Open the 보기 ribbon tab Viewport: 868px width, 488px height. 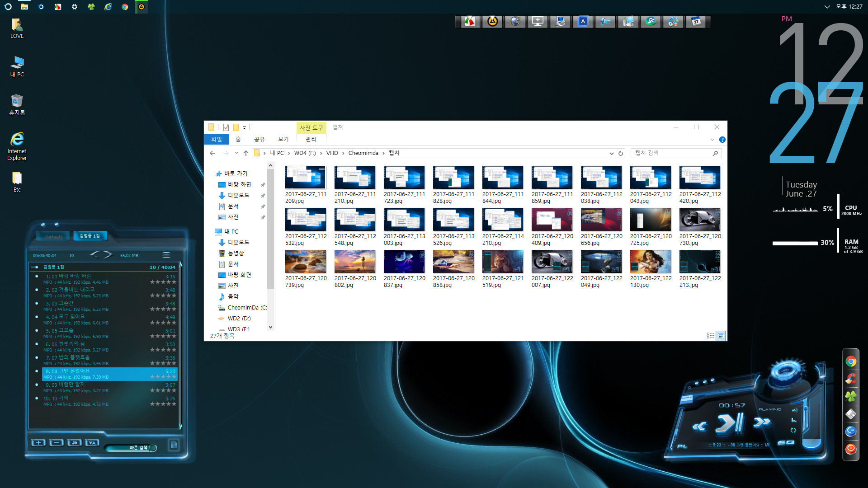click(283, 139)
